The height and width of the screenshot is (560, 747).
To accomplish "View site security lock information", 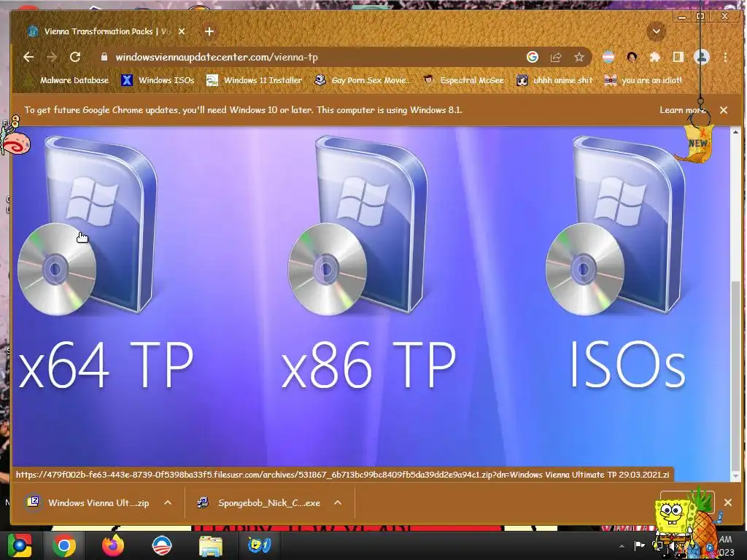I will click(x=104, y=57).
